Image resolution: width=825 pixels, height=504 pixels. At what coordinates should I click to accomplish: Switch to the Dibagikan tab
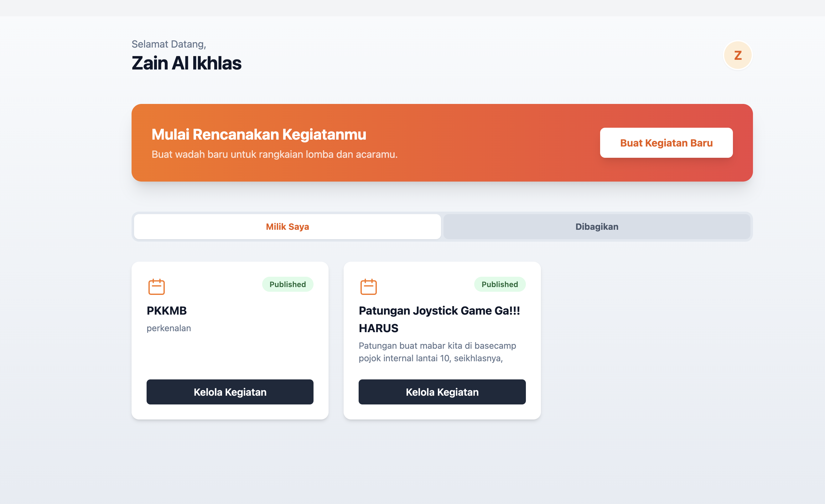point(597,227)
